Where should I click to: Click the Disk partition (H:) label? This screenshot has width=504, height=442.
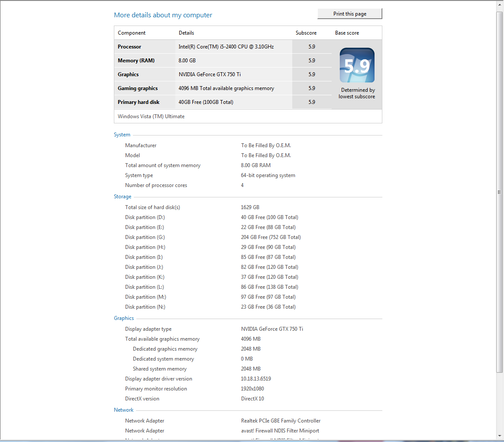(x=145, y=247)
